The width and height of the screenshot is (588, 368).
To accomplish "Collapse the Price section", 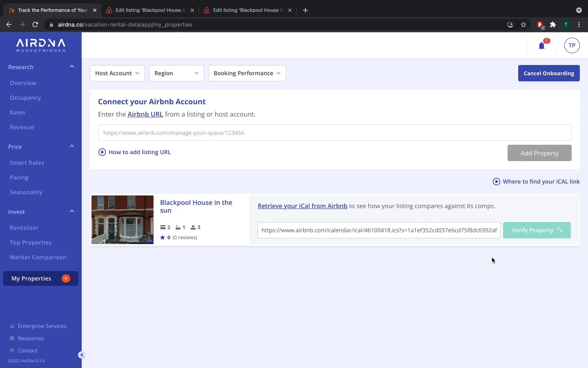I will click(x=72, y=146).
